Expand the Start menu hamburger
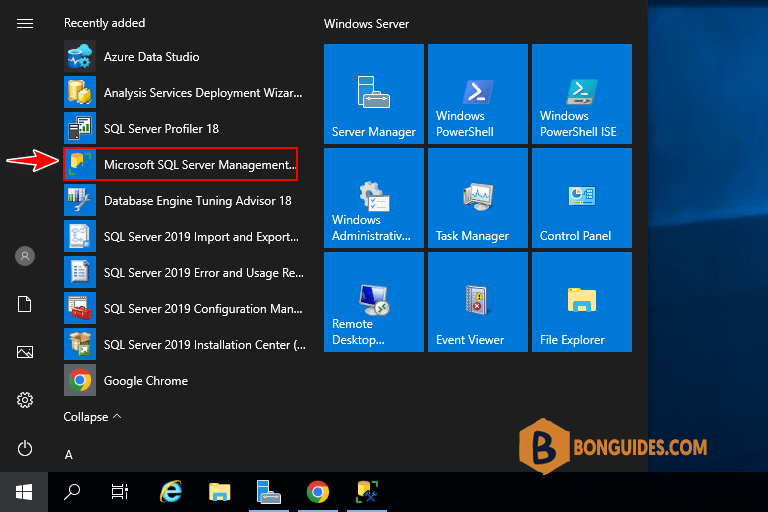 [x=24, y=24]
